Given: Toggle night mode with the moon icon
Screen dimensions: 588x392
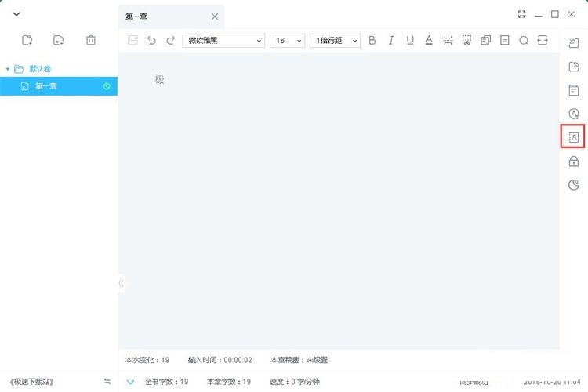Looking at the screenshot, I should (574, 184).
